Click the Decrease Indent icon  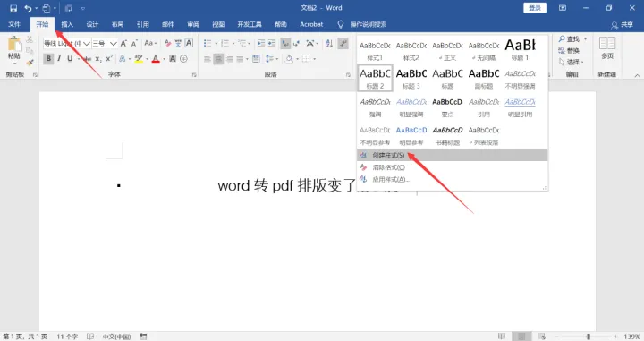click(x=261, y=43)
